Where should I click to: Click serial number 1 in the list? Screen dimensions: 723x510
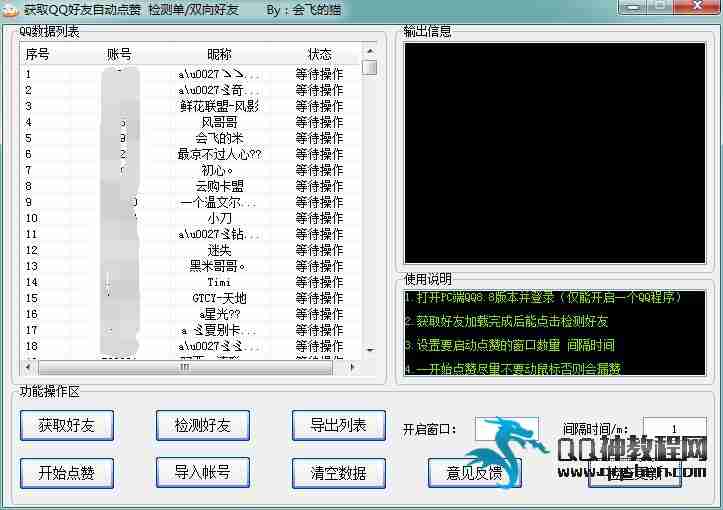[x=28, y=74]
